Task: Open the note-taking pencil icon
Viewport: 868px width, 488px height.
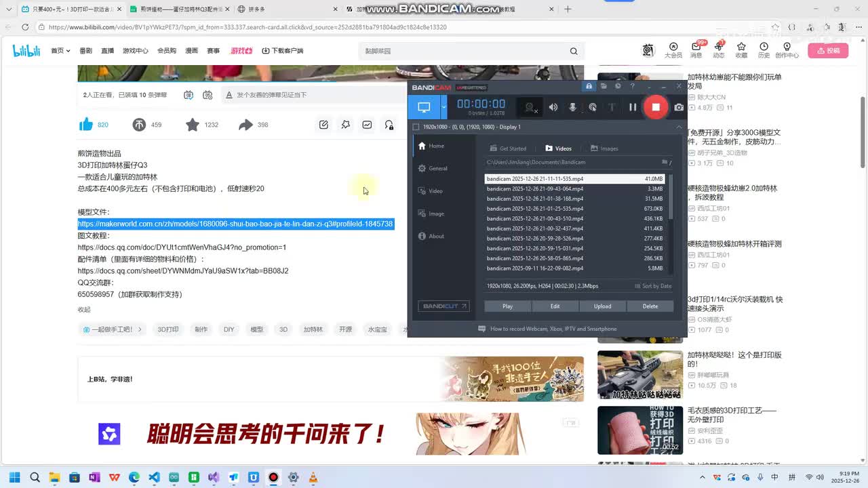Action: pos(323,125)
